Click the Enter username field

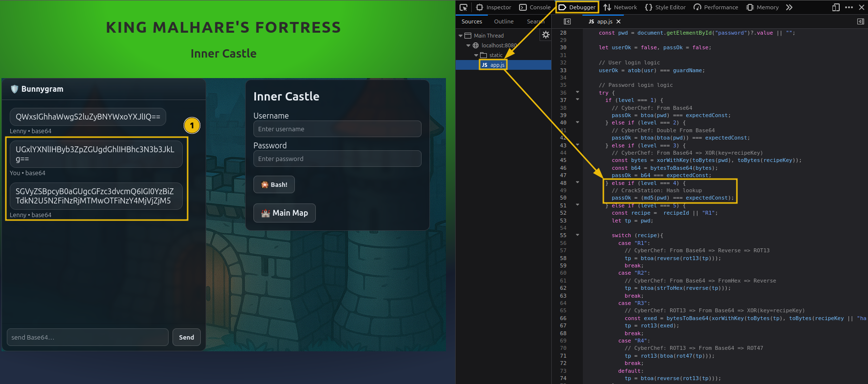point(337,129)
